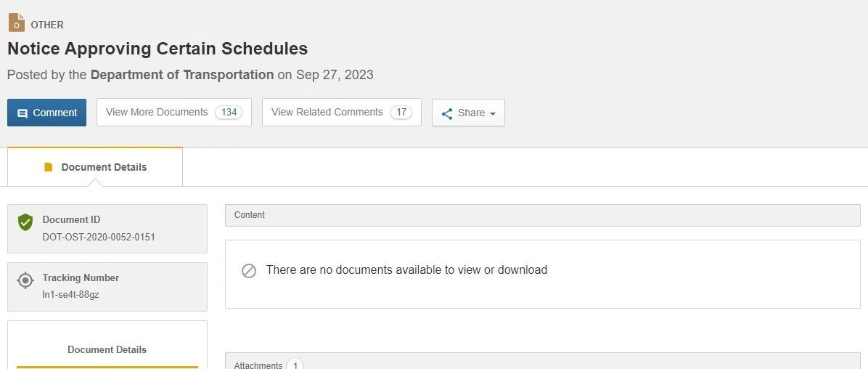868x369 pixels.
Task: Click the tracking number target icon
Action: point(25,280)
